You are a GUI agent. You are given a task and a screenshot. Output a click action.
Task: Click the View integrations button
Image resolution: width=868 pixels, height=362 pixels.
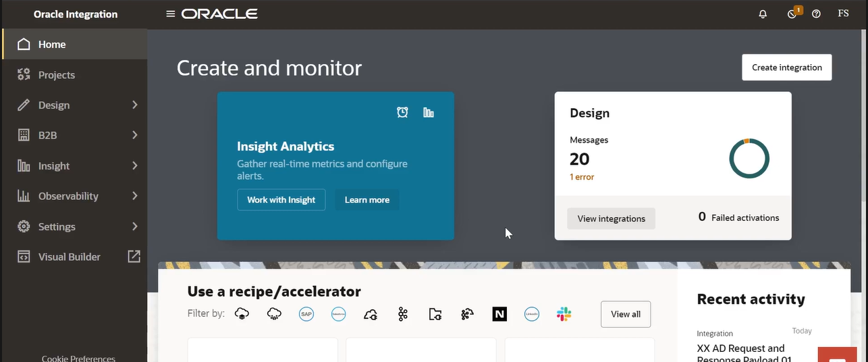pyautogui.click(x=612, y=218)
